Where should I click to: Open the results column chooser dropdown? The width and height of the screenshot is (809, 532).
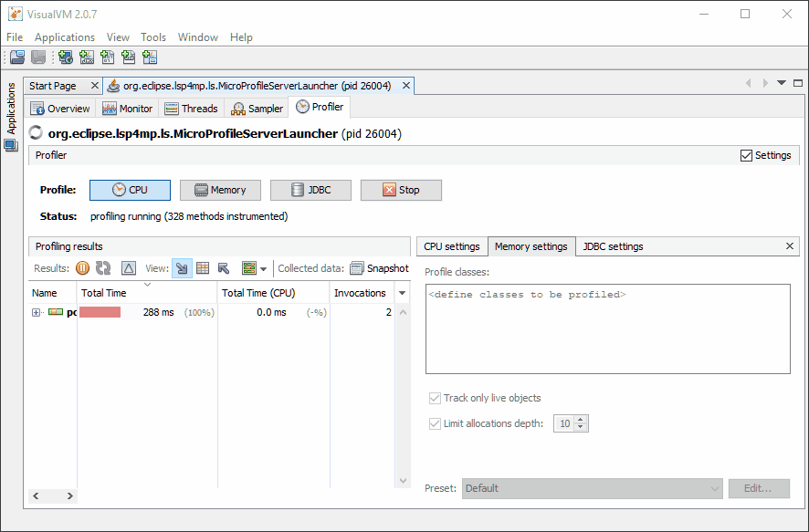tap(403, 293)
